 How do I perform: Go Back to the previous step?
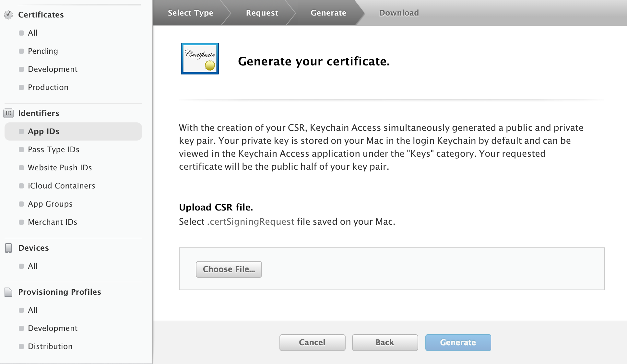[x=385, y=342]
